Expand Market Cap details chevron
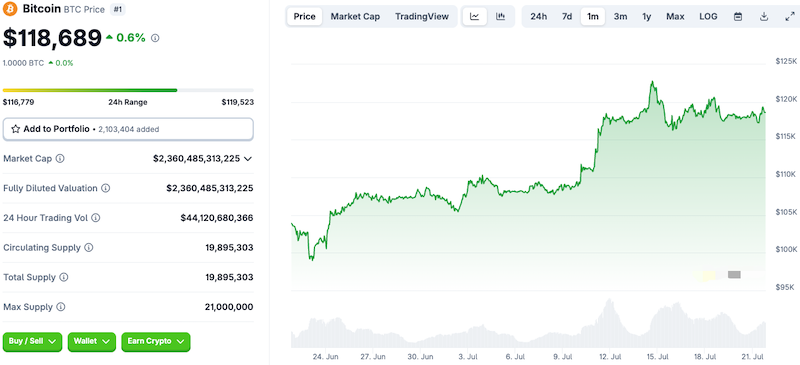The height and width of the screenshot is (365, 800). (248, 159)
